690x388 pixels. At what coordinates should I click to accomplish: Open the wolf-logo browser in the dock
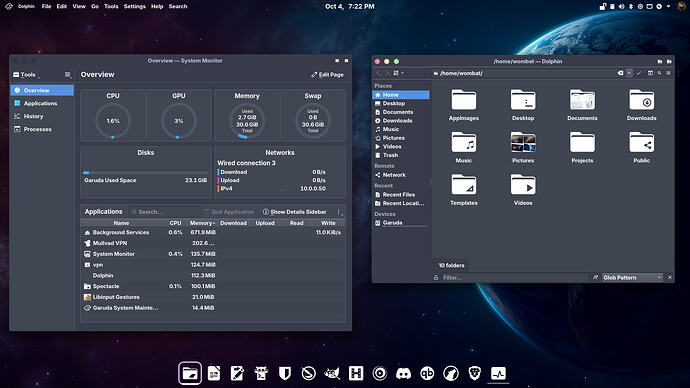click(451, 373)
